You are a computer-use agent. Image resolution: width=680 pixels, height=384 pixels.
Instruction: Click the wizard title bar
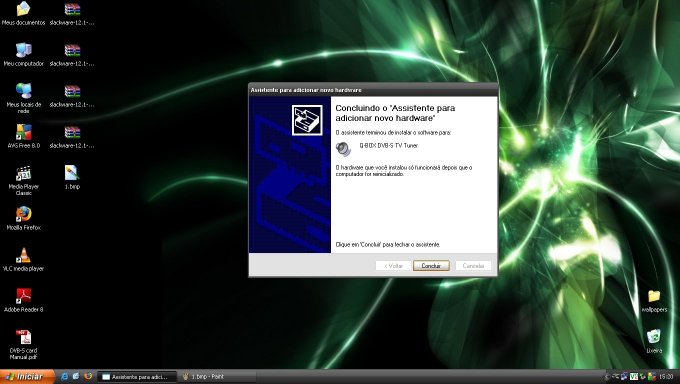373,90
